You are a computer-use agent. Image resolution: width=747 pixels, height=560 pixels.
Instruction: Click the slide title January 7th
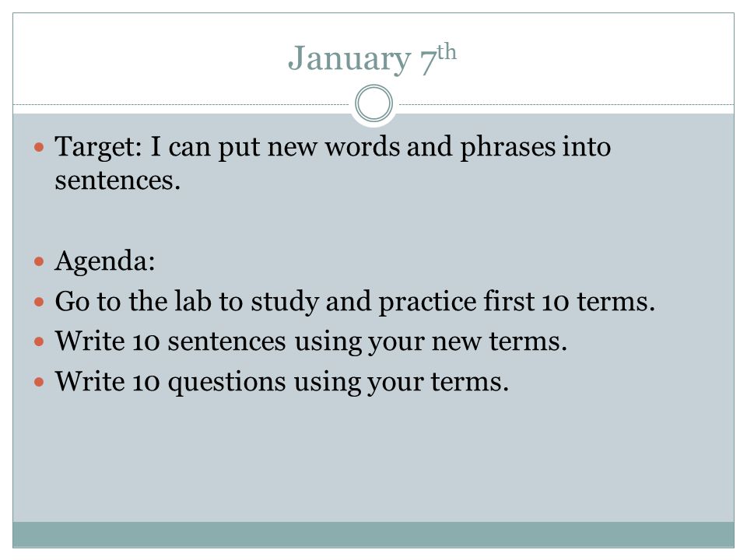tap(372, 58)
